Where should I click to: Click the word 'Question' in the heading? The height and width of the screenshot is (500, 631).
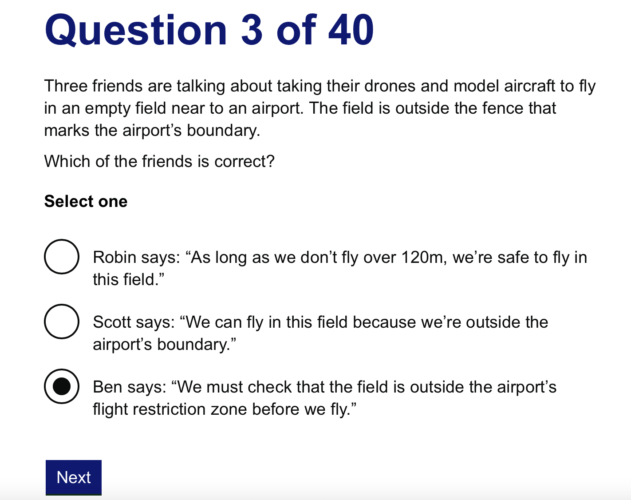pos(136,31)
